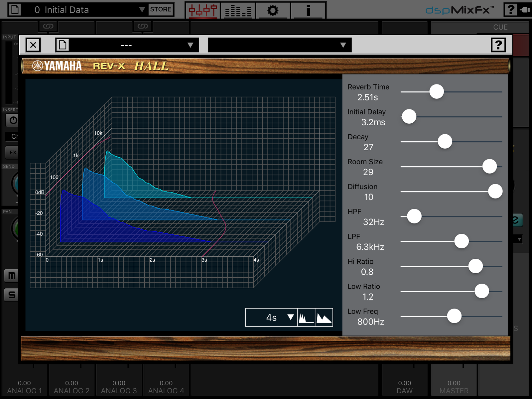Click the USB connection plug icon

point(524,10)
